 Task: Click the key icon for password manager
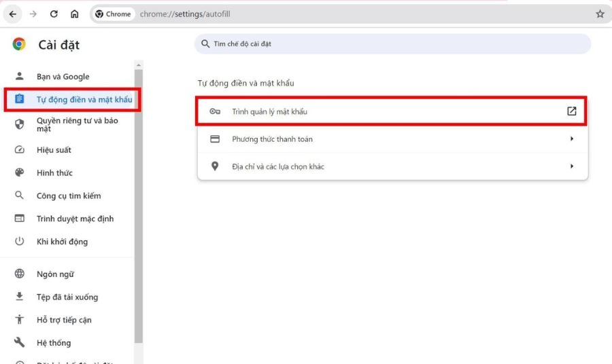coord(215,111)
